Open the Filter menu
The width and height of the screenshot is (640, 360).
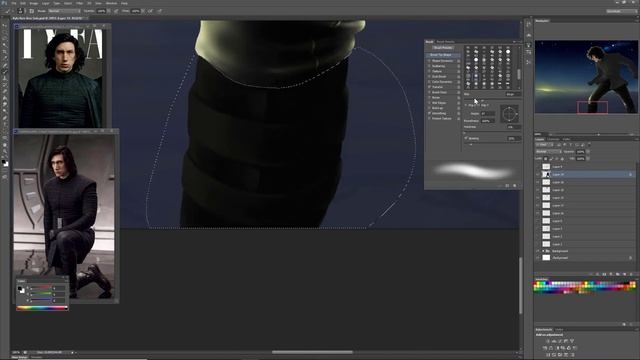80,3
